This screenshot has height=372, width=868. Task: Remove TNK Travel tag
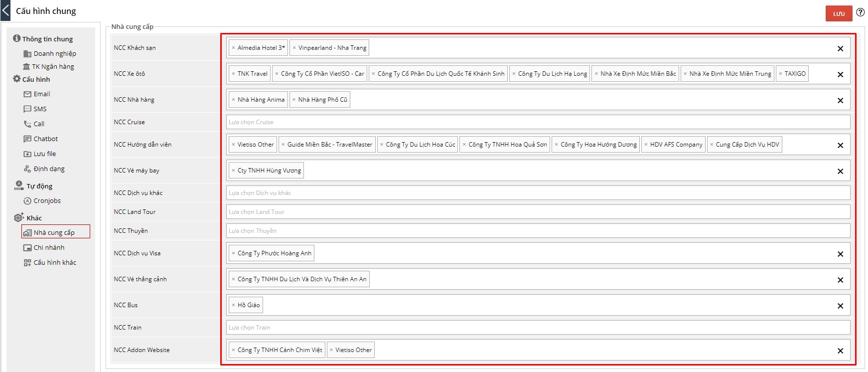(x=233, y=74)
